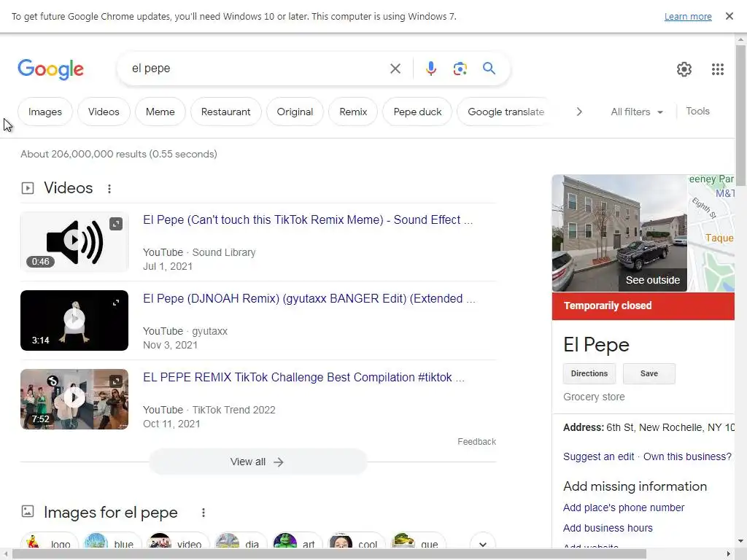
Task: Open the Google apps grid icon
Action: [718, 69]
